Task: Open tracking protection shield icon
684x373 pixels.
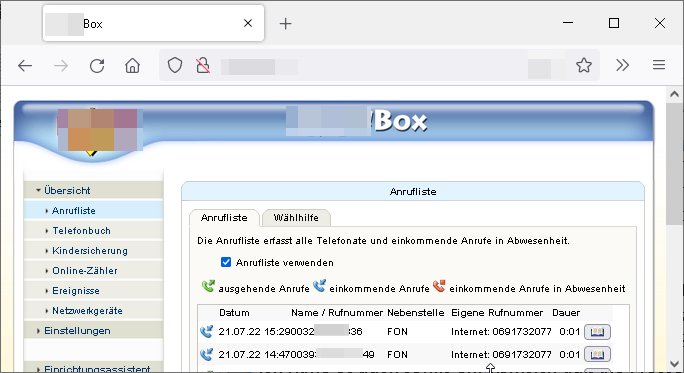Action: pos(175,65)
